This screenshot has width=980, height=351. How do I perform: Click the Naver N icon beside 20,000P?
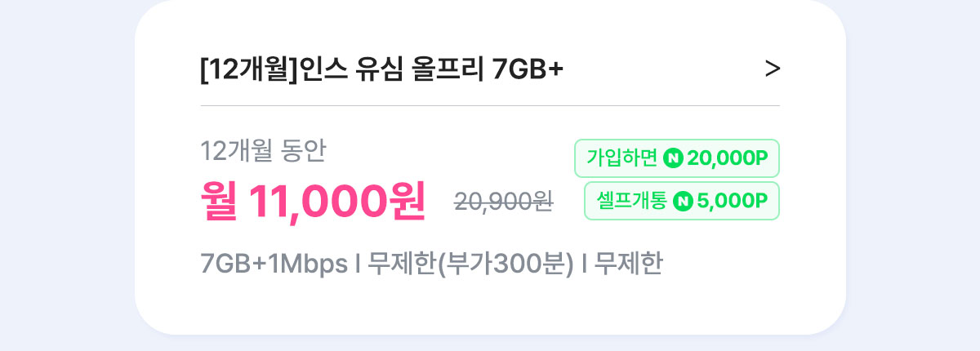pyautogui.click(x=674, y=158)
